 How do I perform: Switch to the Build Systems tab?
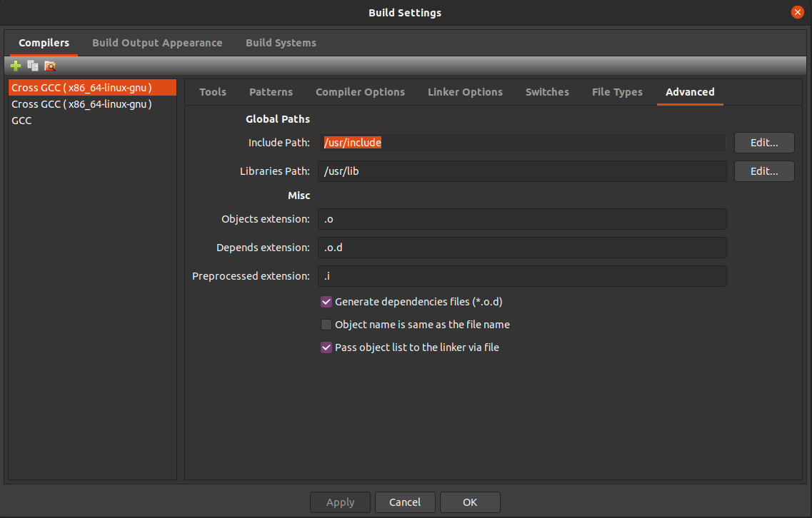[281, 43]
